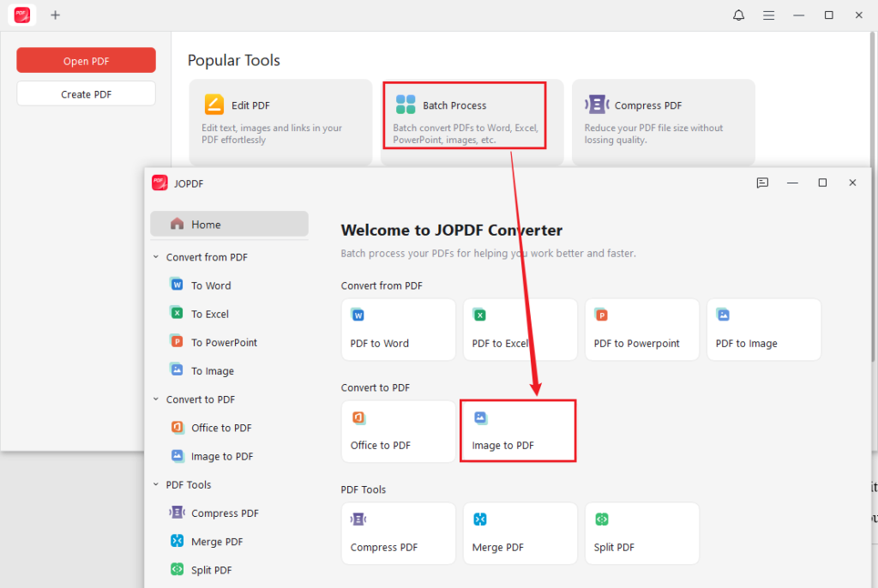
Task: Open the Compress PDF card in converter
Action: pos(398,533)
